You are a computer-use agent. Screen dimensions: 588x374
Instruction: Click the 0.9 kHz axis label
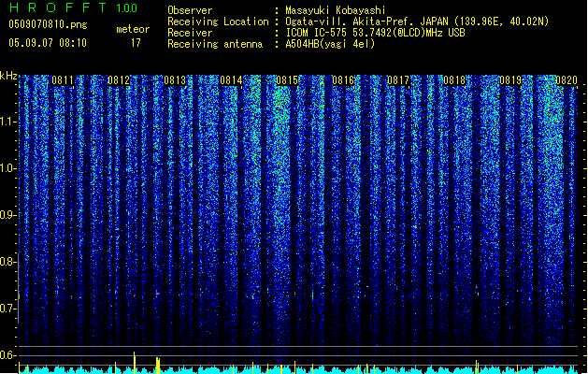click(7, 215)
